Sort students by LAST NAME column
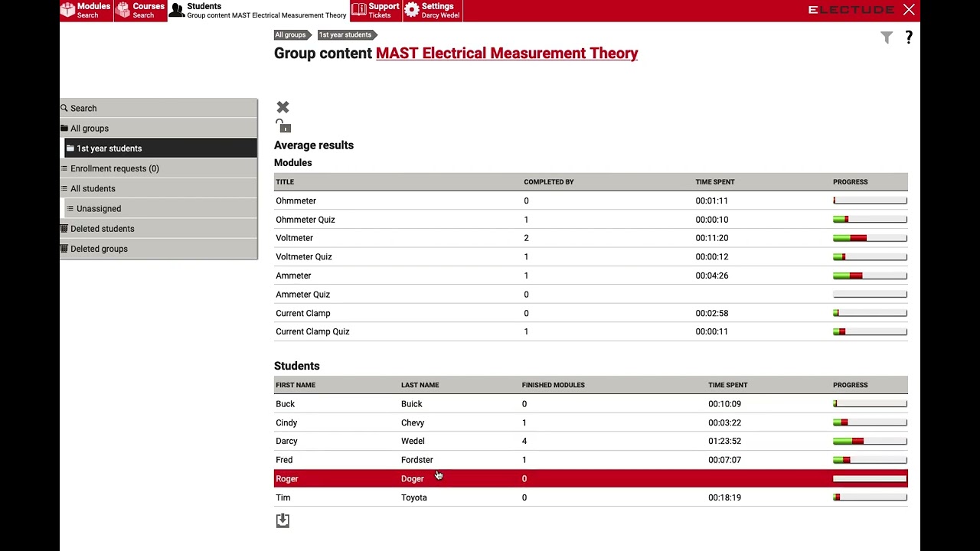Viewport: 980px width, 551px height. point(420,385)
